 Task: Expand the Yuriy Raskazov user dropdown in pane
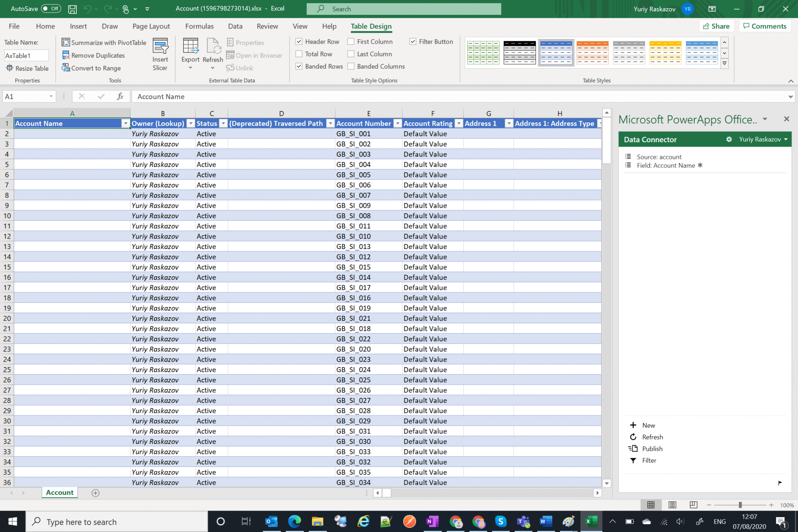pos(786,139)
